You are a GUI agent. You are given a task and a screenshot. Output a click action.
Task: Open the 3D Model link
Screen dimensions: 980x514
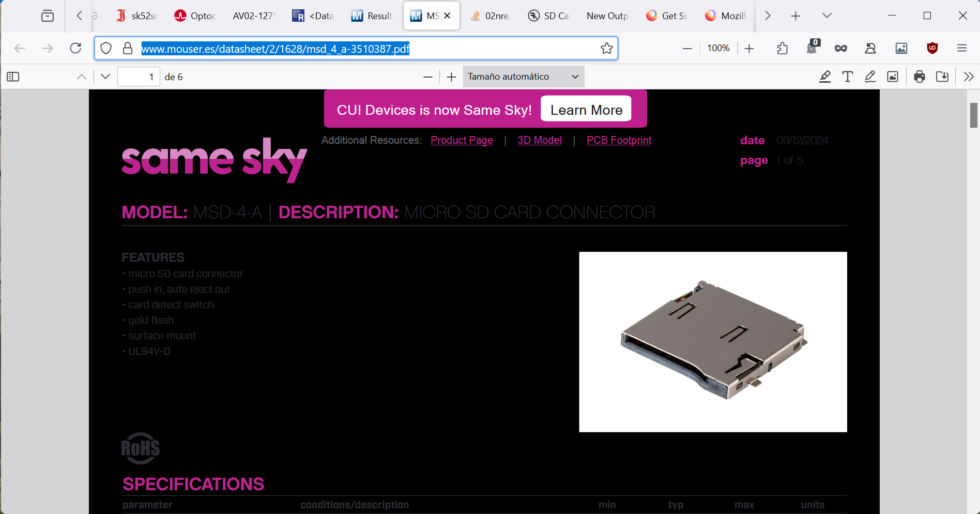coord(540,140)
